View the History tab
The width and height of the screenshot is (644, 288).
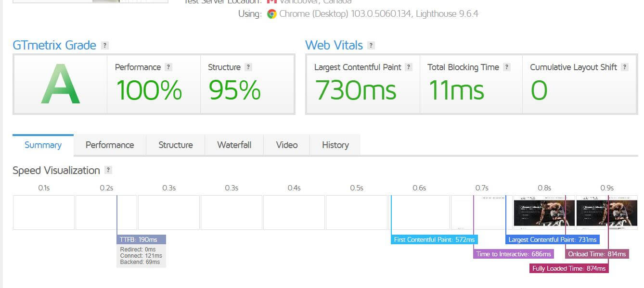pos(335,145)
